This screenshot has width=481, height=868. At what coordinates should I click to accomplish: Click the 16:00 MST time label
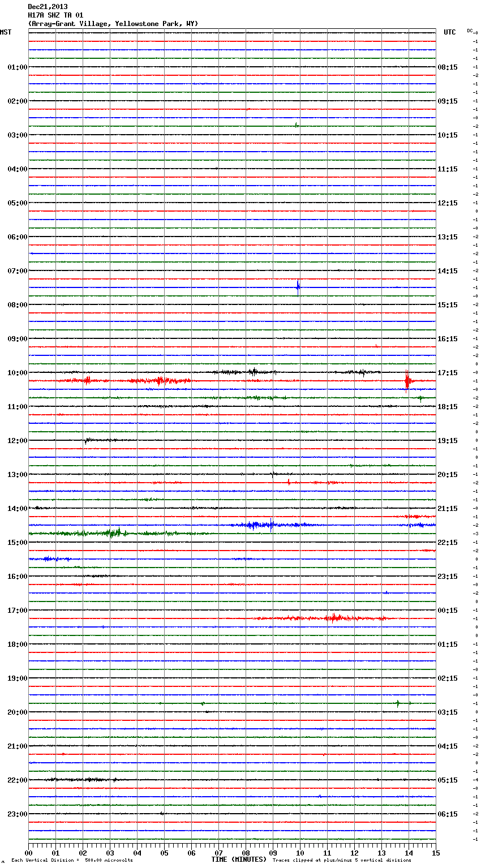[18, 577]
